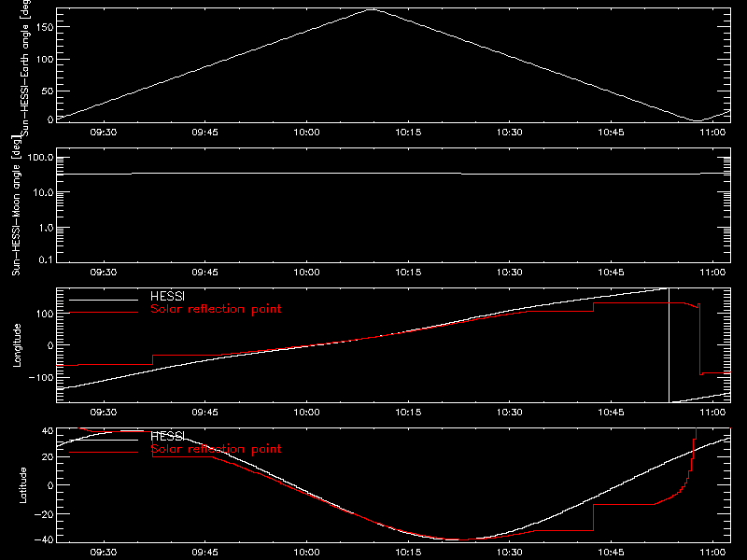Click the 20 tick on Latitude axis
This screenshot has width=747, height=560.
point(48,457)
